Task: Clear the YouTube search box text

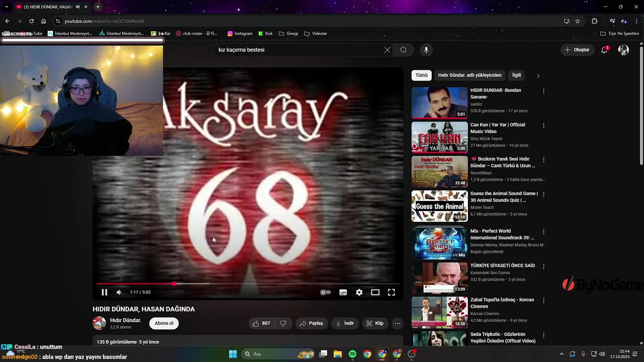Action: 387,50
